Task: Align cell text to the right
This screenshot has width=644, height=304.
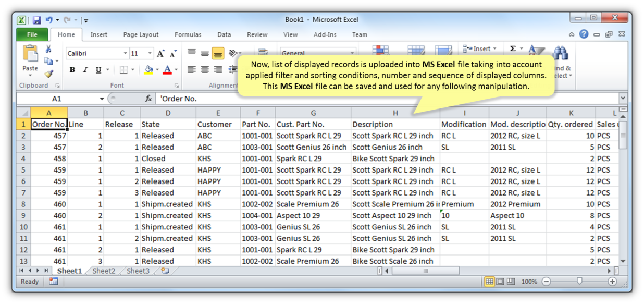Action: pyautogui.click(x=218, y=69)
